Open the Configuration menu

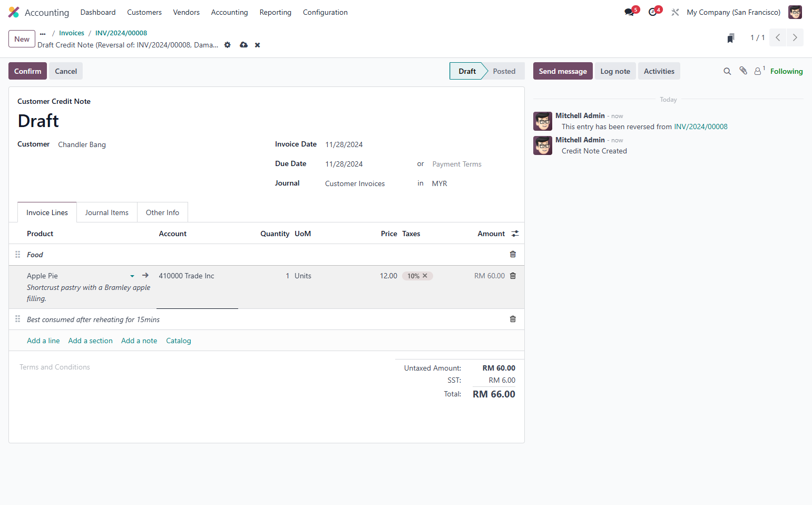pyautogui.click(x=325, y=12)
